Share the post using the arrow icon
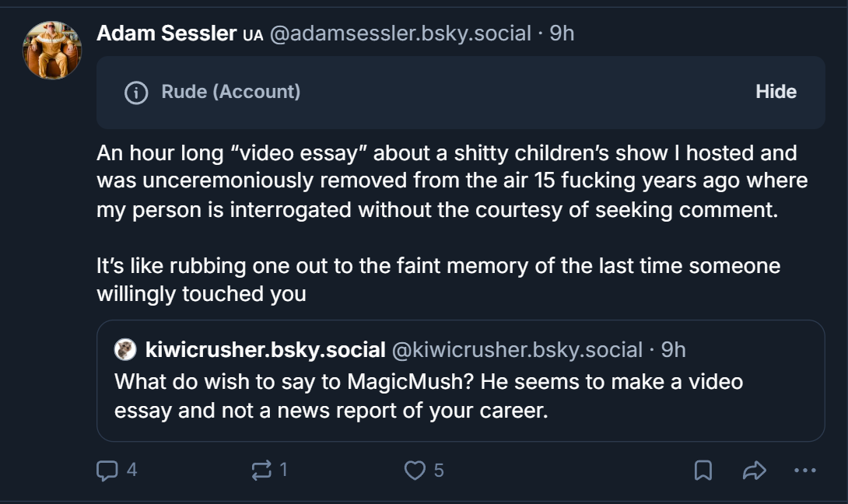848x504 pixels. pos(755,470)
